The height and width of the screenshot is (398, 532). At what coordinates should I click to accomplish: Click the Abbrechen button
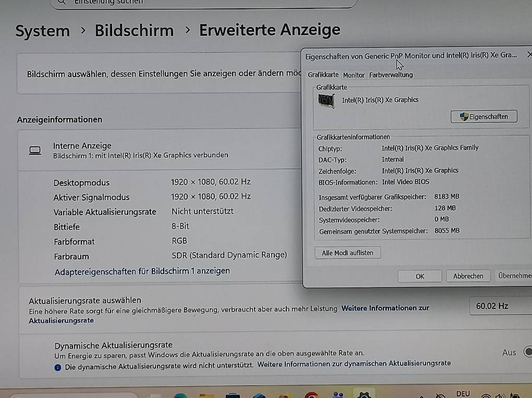coord(468,276)
